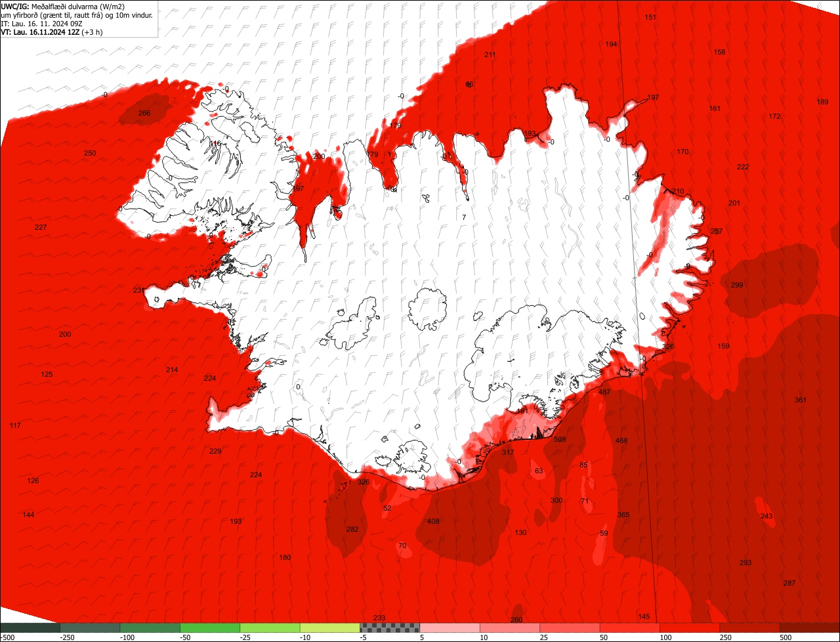
Task: Click the valid time line 'VT: Lau. 16.11.2024 12Z'
Action: [40, 32]
